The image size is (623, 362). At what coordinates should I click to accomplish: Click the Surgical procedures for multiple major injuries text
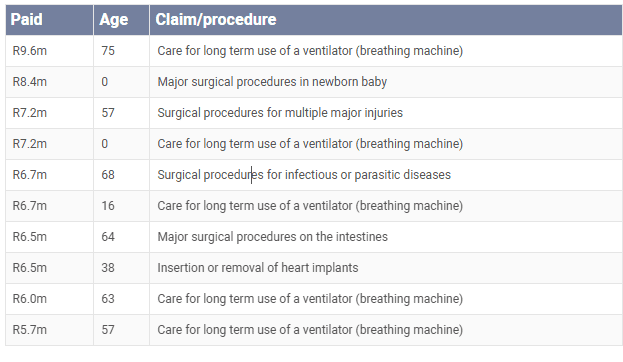coord(280,113)
